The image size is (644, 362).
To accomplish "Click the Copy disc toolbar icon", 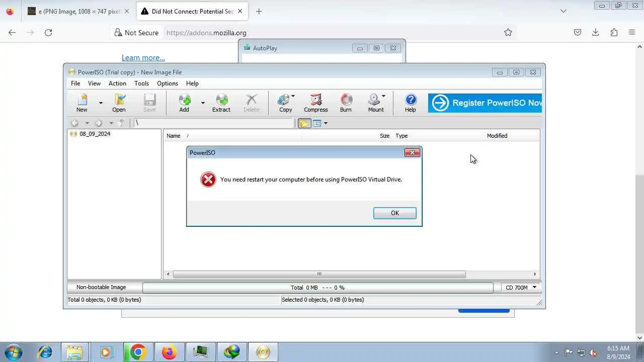I will pos(285,103).
